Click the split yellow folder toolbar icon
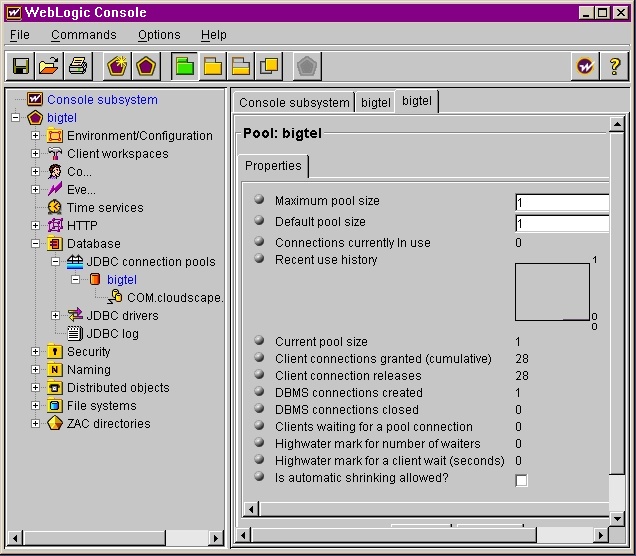Image resolution: width=636 pixels, height=556 pixels. (241, 66)
